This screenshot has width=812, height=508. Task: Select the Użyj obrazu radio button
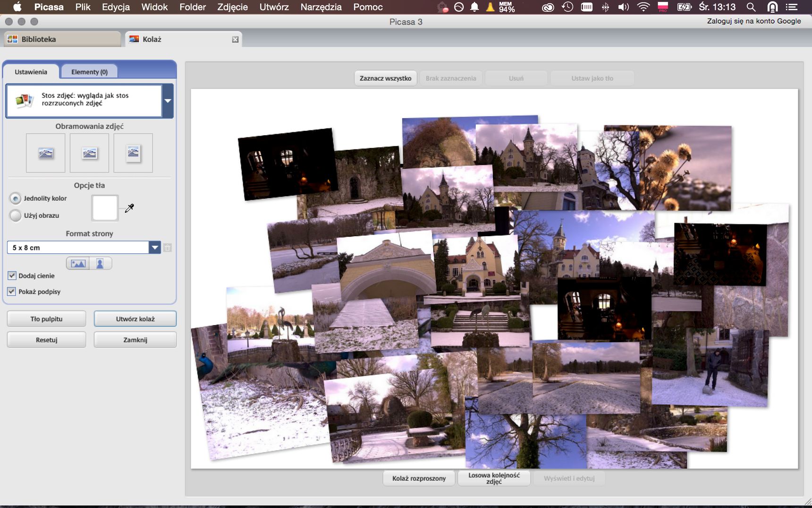[16, 215]
